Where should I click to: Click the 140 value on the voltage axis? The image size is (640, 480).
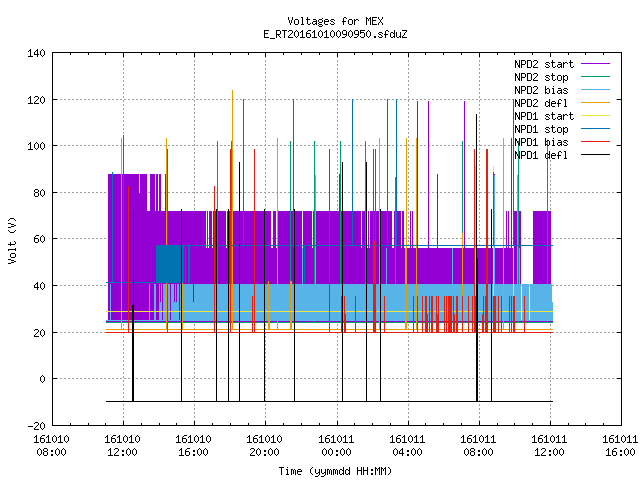tap(36, 53)
